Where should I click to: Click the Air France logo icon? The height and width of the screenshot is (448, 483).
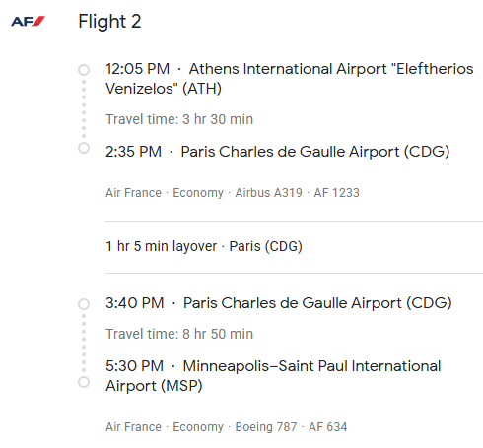tap(28, 21)
